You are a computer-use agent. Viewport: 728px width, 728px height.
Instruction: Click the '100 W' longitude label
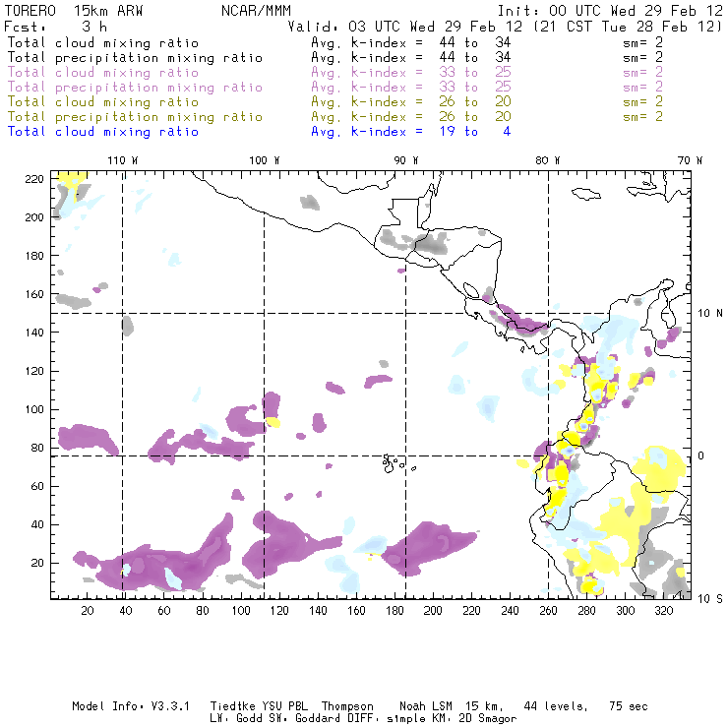265,160
